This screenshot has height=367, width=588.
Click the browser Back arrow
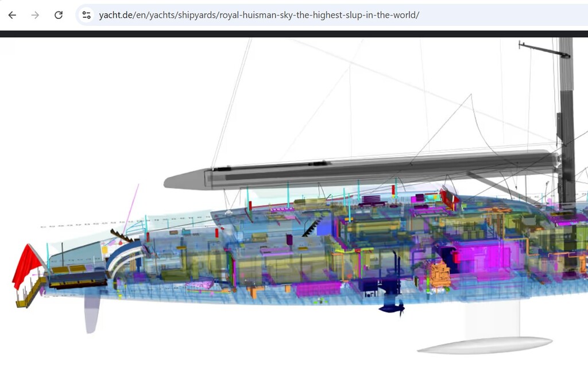pos(12,15)
